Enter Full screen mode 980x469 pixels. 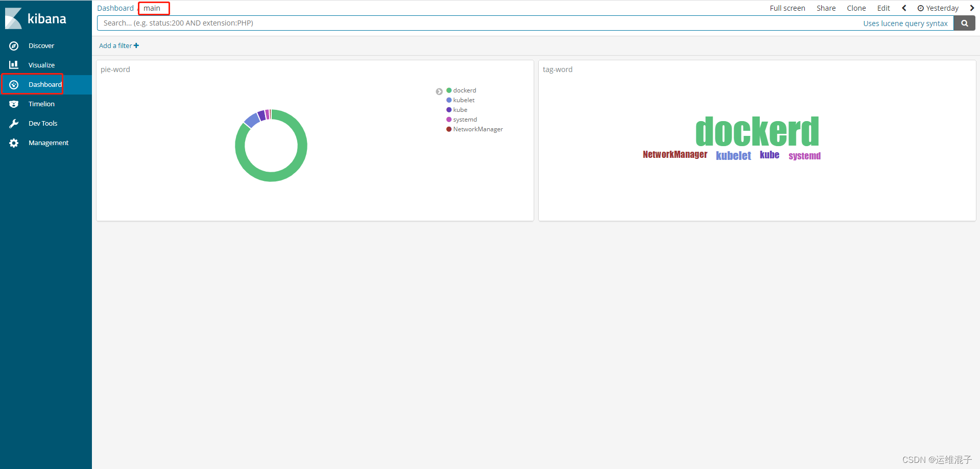click(x=787, y=8)
